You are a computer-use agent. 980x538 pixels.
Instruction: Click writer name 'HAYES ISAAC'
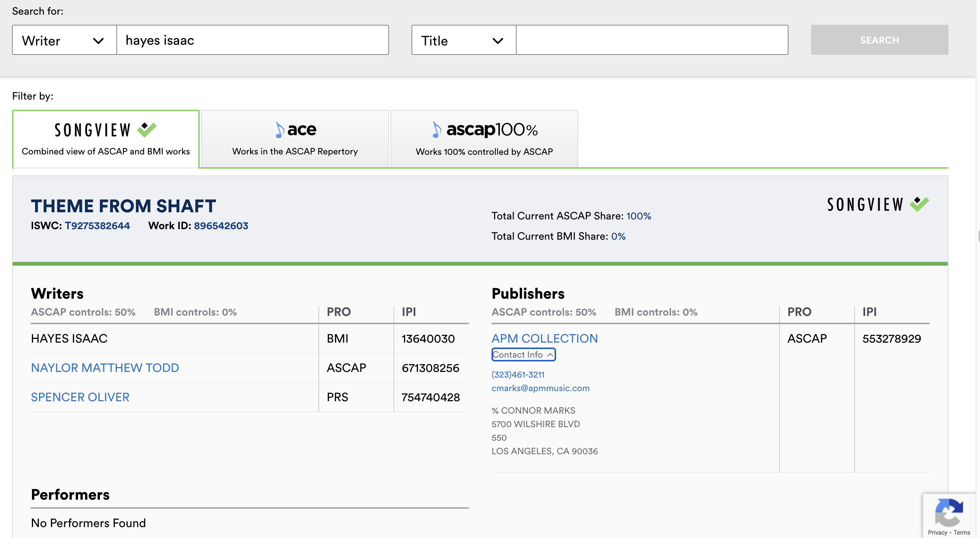[x=69, y=339]
